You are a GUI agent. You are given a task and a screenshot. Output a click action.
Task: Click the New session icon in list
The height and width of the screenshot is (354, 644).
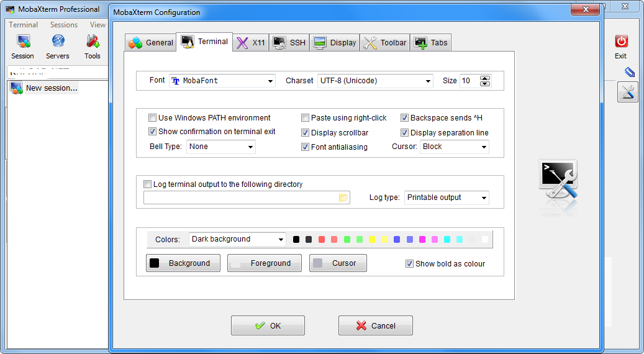pyautogui.click(x=16, y=88)
